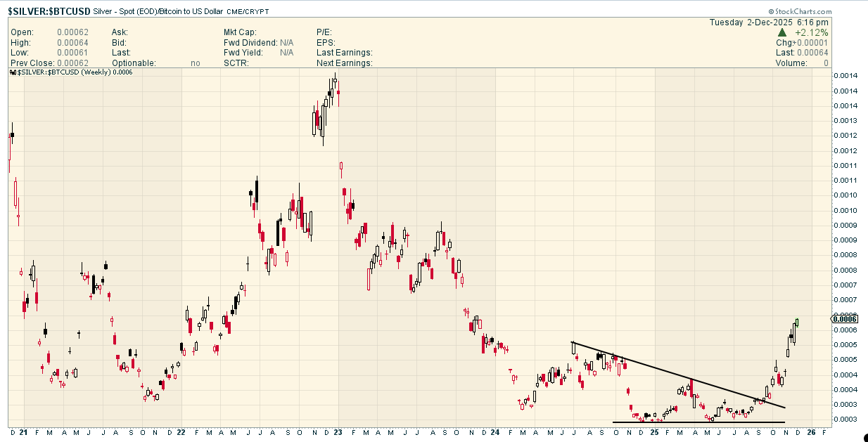
Task: Click the green up-arrow change indicator
Action: [x=782, y=32]
